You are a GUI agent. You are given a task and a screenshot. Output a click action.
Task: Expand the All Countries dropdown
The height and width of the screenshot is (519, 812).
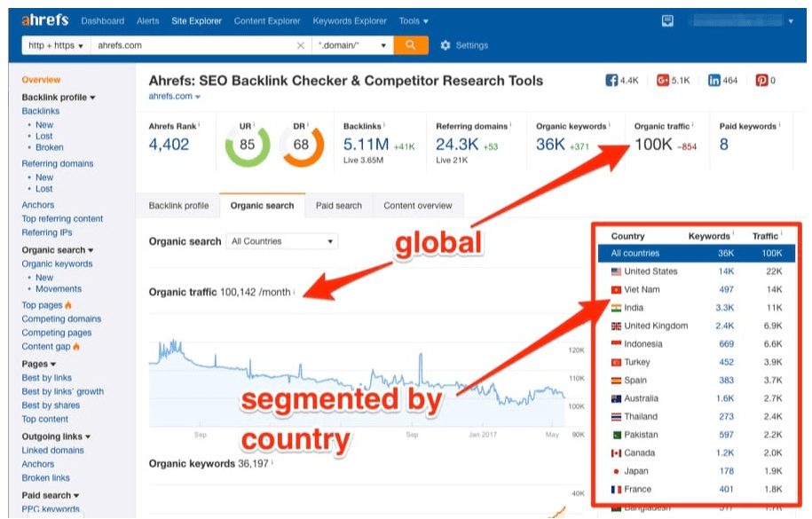282,241
